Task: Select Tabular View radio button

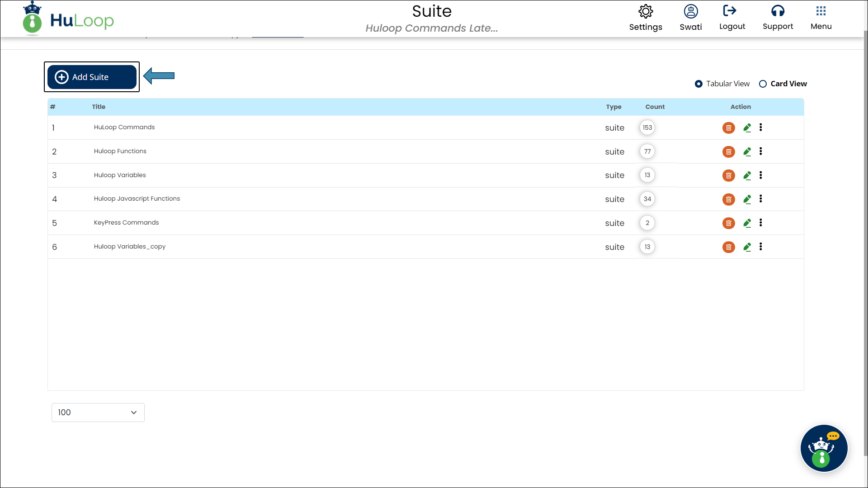Action: click(x=698, y=84)
